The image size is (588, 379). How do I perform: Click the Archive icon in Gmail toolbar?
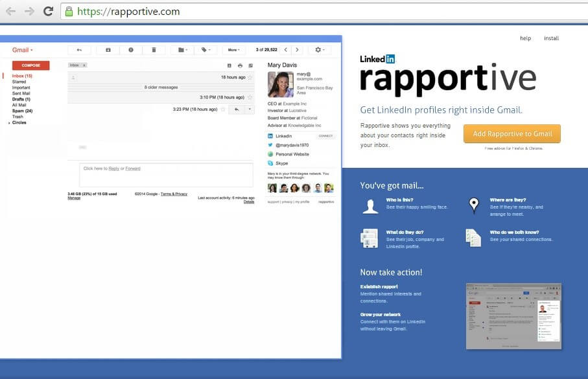108,50
